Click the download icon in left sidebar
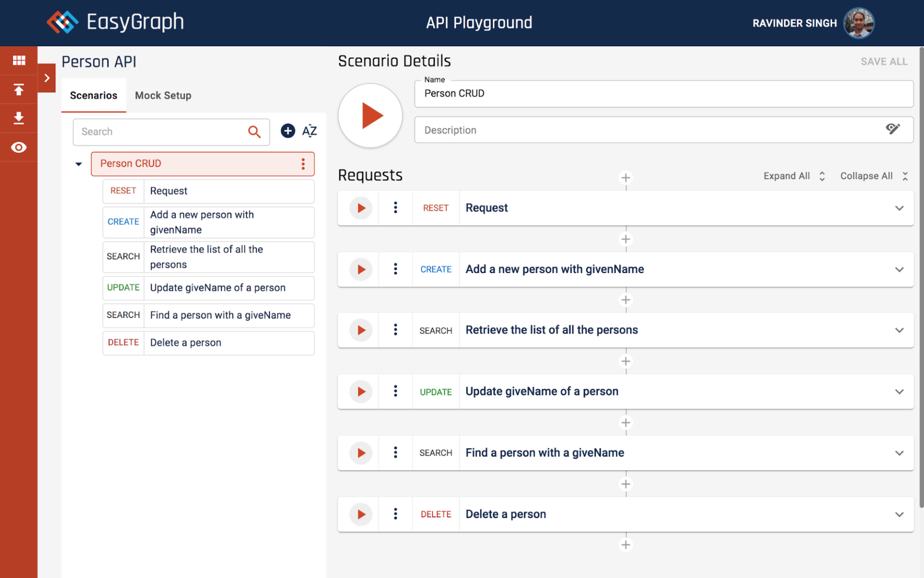 19,118
